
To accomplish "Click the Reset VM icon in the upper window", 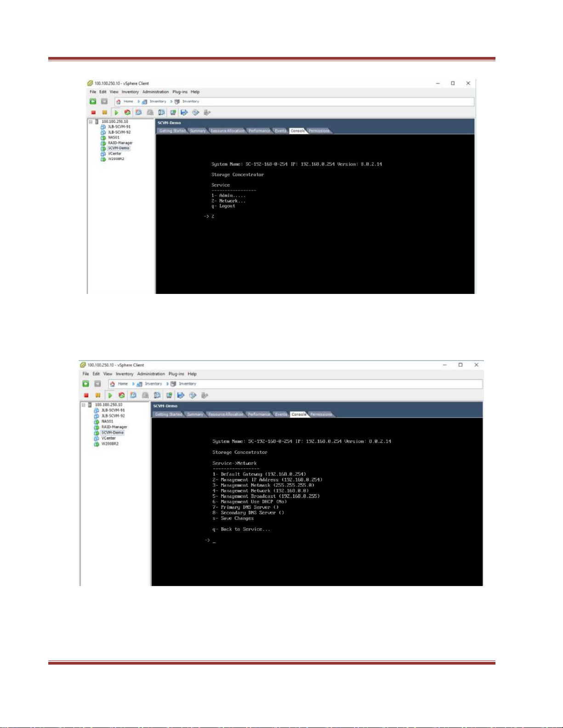I will [x=127, y=113].
